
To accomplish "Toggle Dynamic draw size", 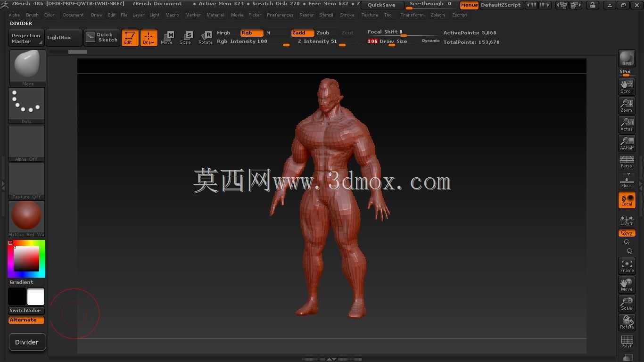I will [x=430, y=41].
